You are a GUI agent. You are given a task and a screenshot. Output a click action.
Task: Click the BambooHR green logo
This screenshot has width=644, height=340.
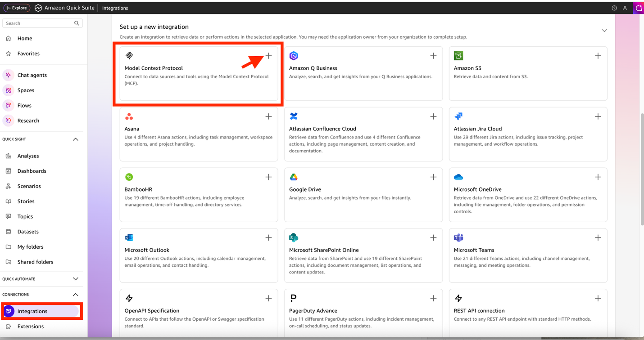click(129, 177)
